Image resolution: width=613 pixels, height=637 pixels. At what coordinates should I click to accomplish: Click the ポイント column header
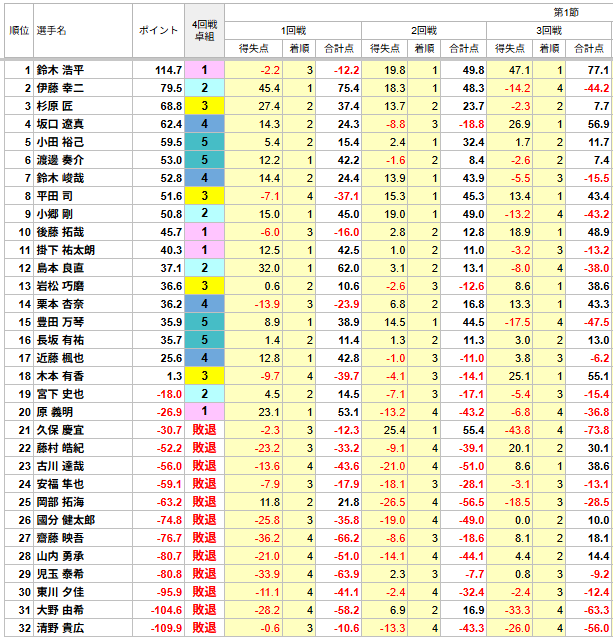(x=158, y=30)
